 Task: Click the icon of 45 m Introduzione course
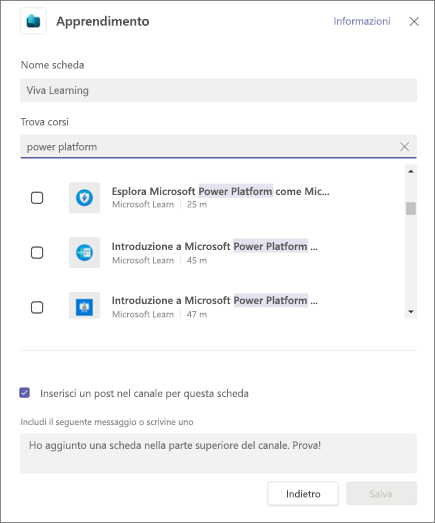pos(84,252)
